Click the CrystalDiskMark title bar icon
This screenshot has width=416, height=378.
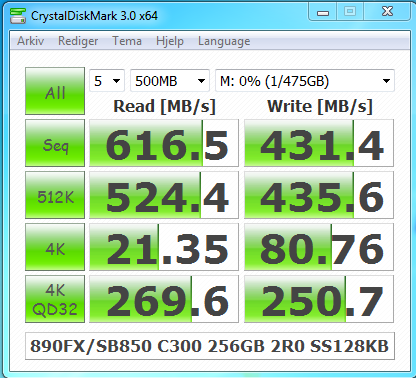pyautogui.click(x=18, y=16)
